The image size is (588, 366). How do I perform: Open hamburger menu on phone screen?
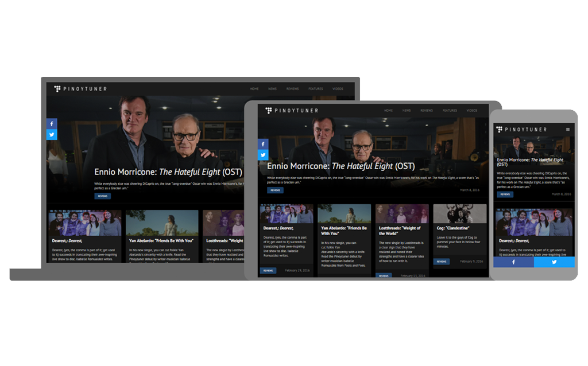(x=568, y=130)
